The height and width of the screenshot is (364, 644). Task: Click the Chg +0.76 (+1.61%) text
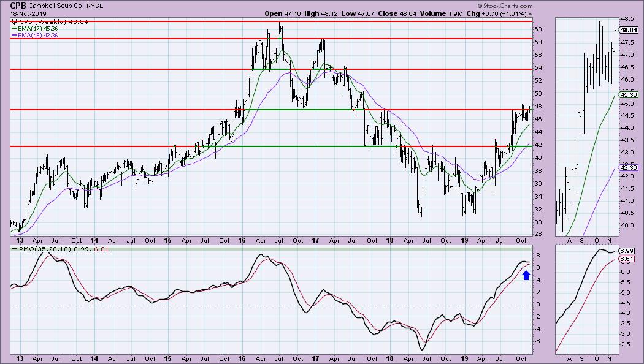[496, 13]
